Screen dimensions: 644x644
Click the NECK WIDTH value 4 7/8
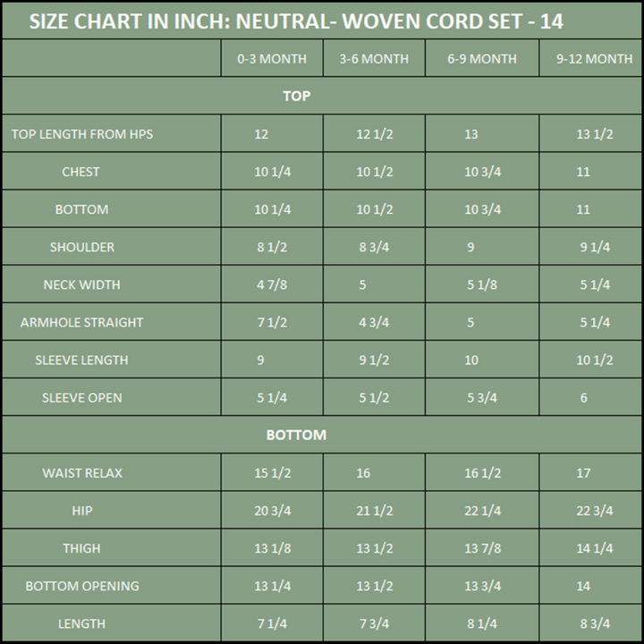pos(272,284)
